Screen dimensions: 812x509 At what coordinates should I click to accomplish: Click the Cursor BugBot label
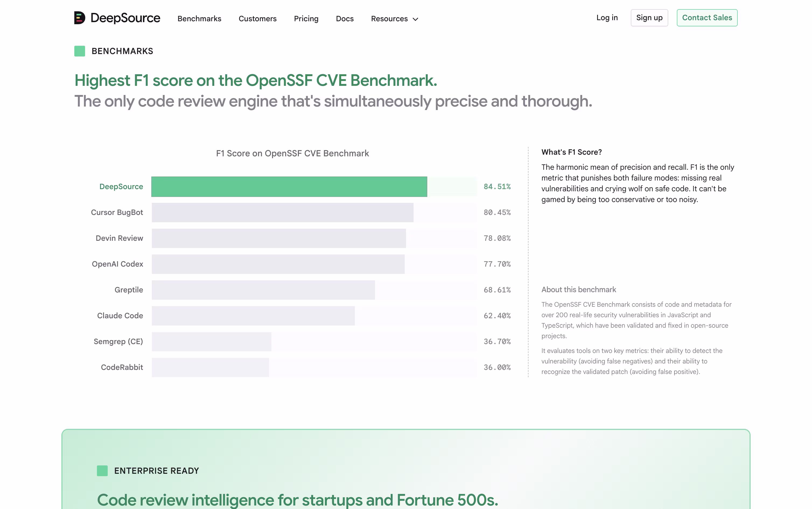117,213
